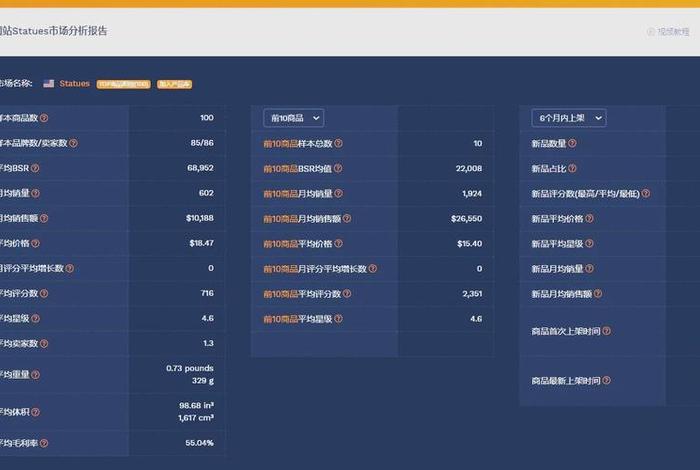700x470 pixels.
Task: Click help icon beside 商品最新上架时间
Action: point(606,380)
